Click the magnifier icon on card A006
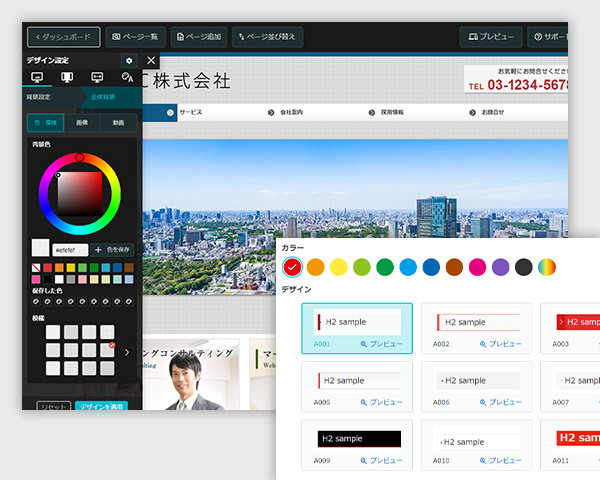The image size is (600, 480). coord(483,402)
